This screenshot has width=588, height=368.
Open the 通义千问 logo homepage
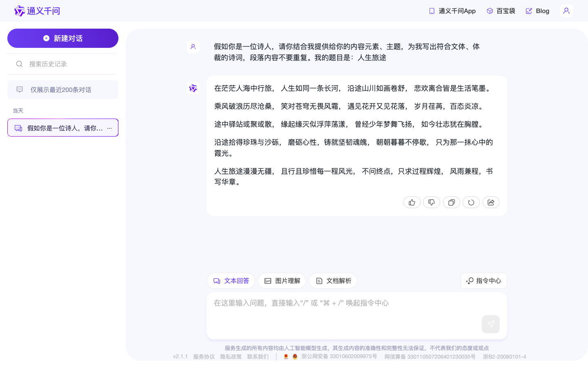point(37,11)
